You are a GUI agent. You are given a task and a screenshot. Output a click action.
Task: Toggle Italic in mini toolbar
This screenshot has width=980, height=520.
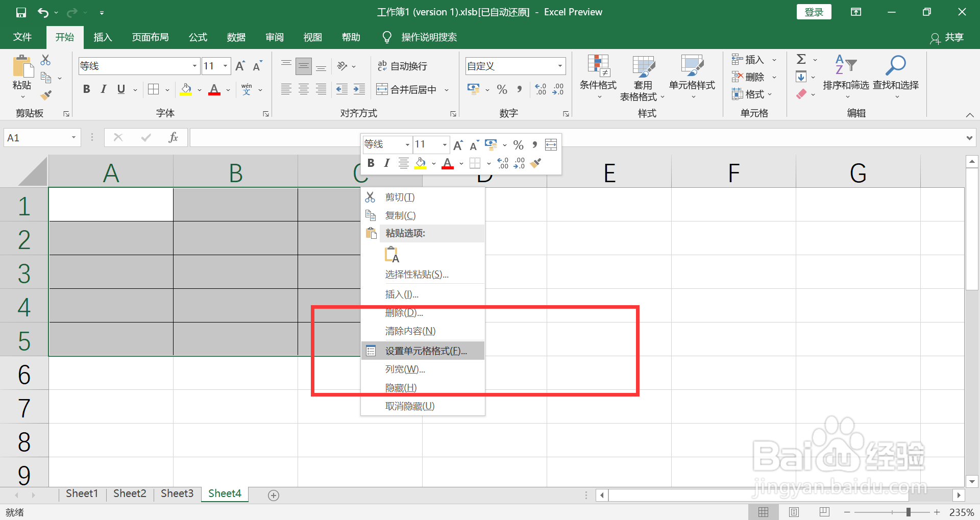pos(387,163)
